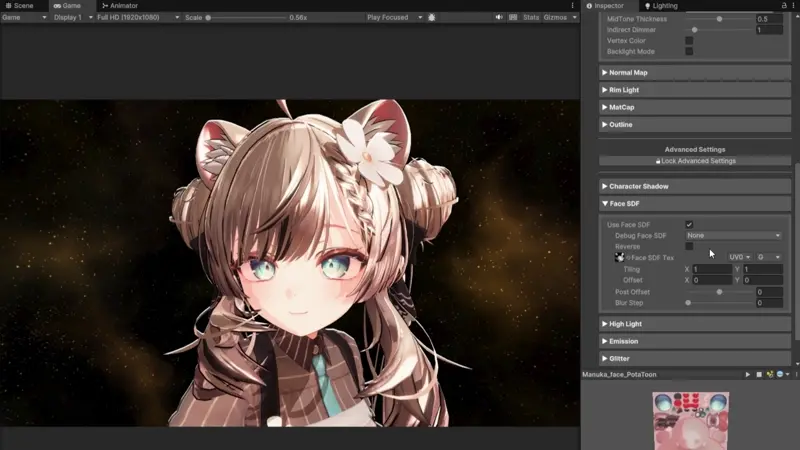This screenshot has height=450, width=800.
Task: Edit the Offset X field
Action: click(x=712, y=280)
